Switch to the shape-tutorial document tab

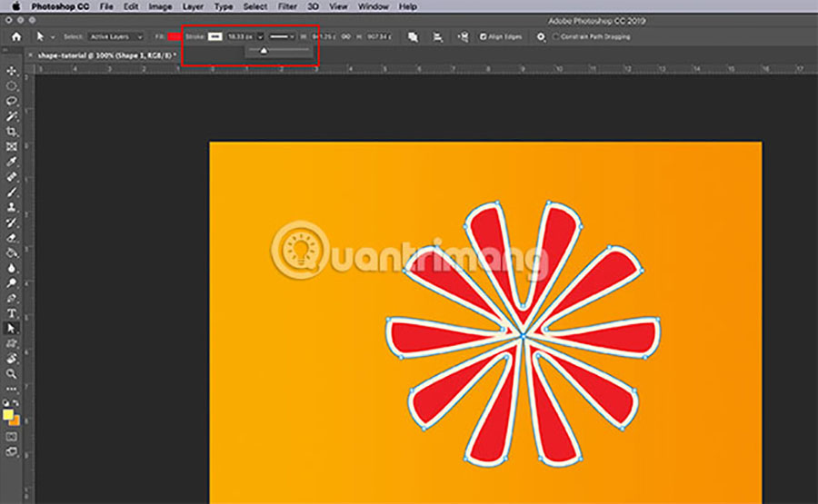[x=103, y=55]
